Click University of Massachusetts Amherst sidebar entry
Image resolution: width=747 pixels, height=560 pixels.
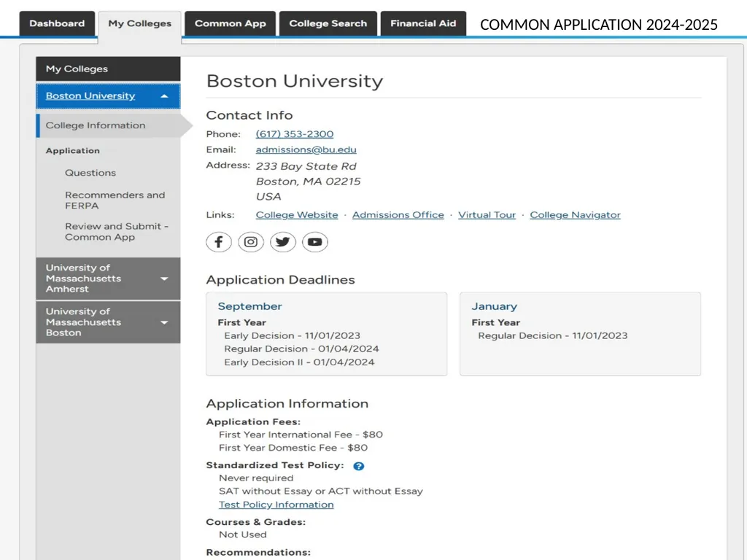(108, 279)
